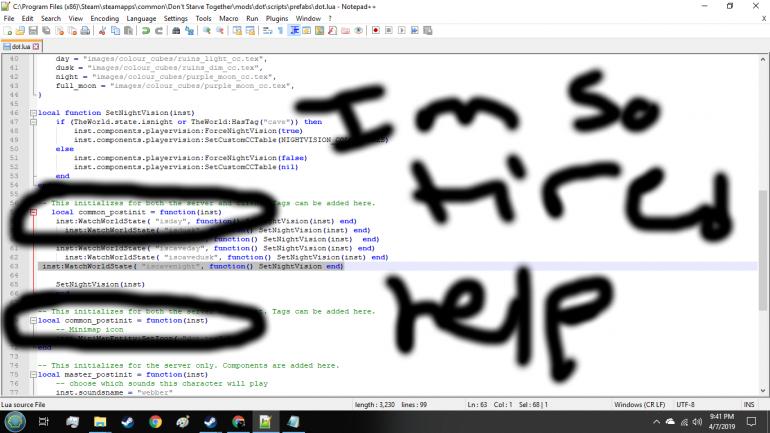Screen dimensions: 770x433
Task: Collapse the SetNightVision function fold at line 46
Action: tap(33, 113)
